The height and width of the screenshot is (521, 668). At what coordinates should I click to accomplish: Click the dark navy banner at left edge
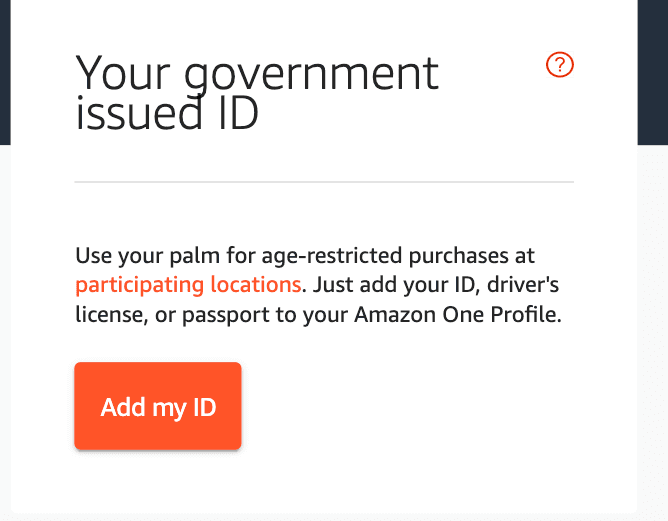click(5, 72)
